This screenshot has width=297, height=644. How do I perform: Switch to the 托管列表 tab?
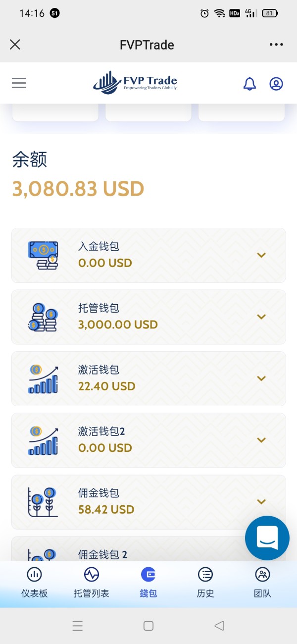point(92,583)
